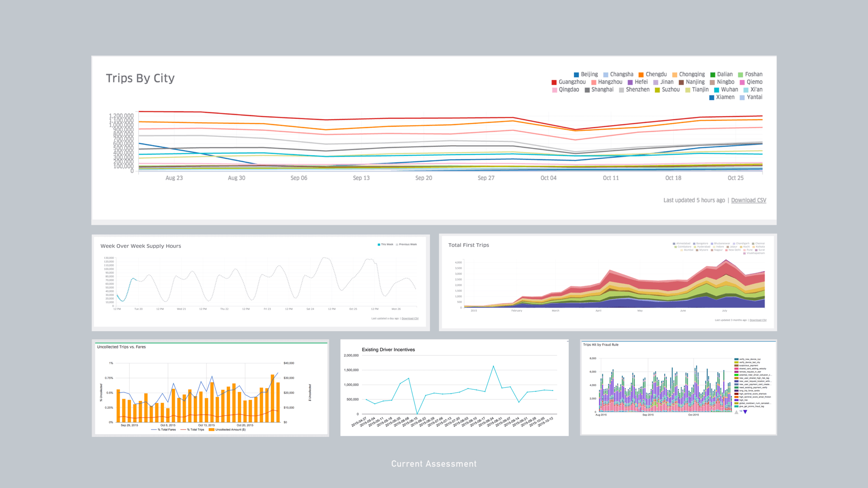The width and height of the screenshot is (868, 488).
Task: Select Yantai in the city legend
Action: pos(751,97)
